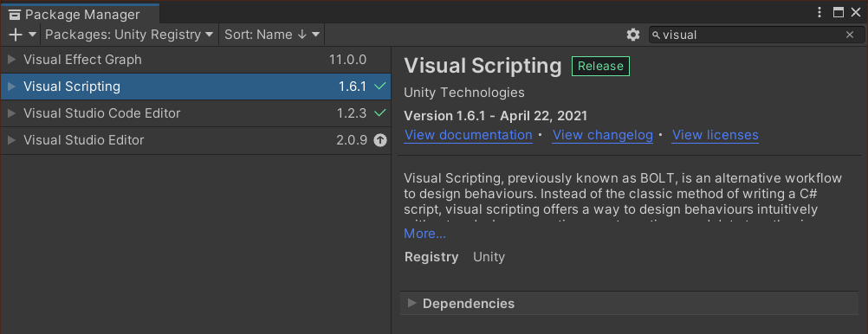Open the add package dropdown arrow
The width and height of the screenshot is (868, 334).
32,35
